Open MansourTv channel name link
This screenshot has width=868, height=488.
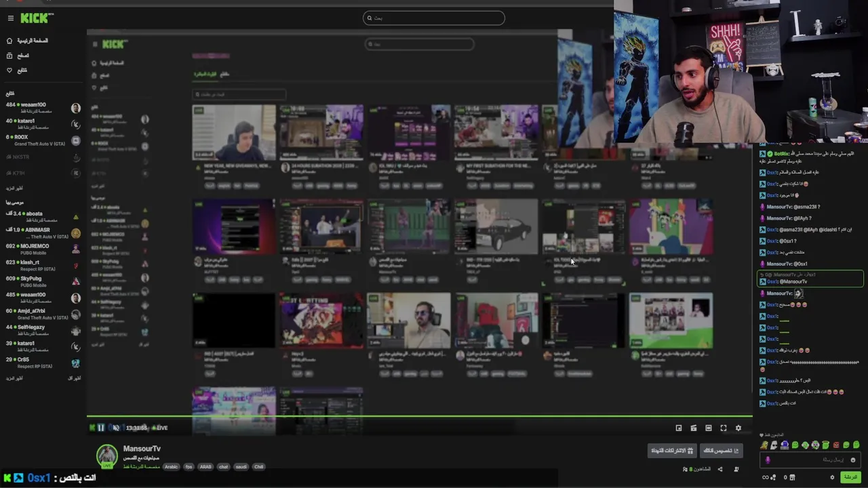(142, 449)
